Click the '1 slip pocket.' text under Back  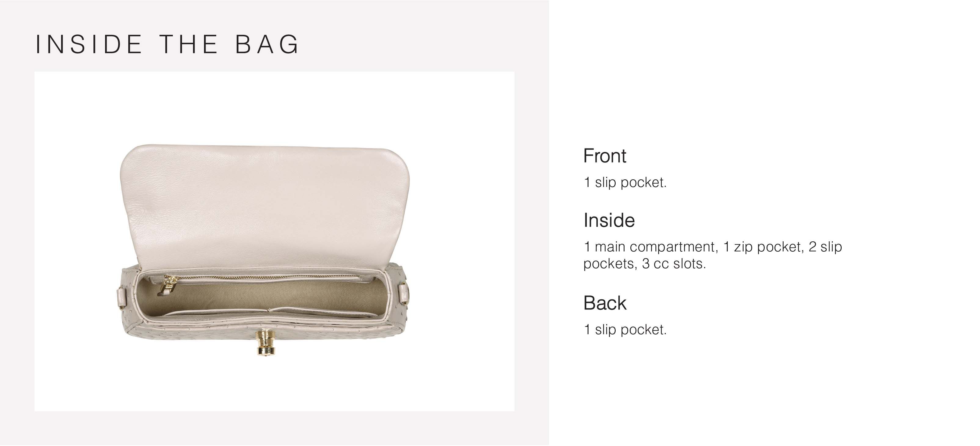tap(625, 330)
